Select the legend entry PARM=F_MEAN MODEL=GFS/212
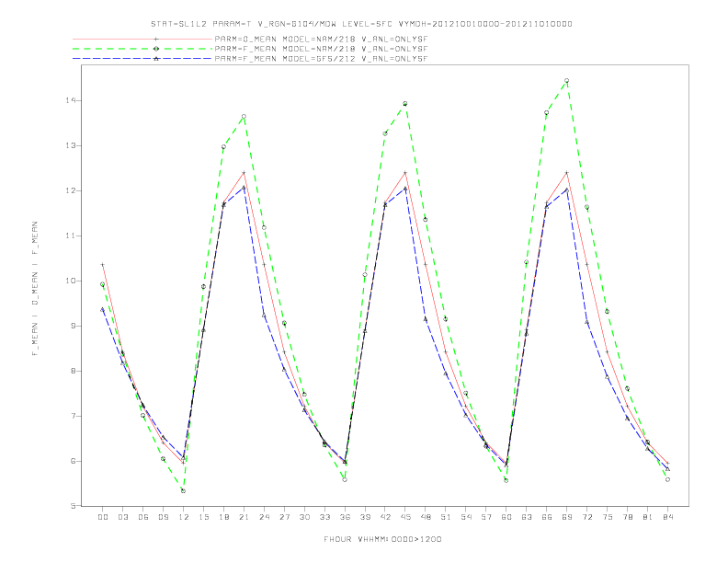 click(x=321, y=59)
